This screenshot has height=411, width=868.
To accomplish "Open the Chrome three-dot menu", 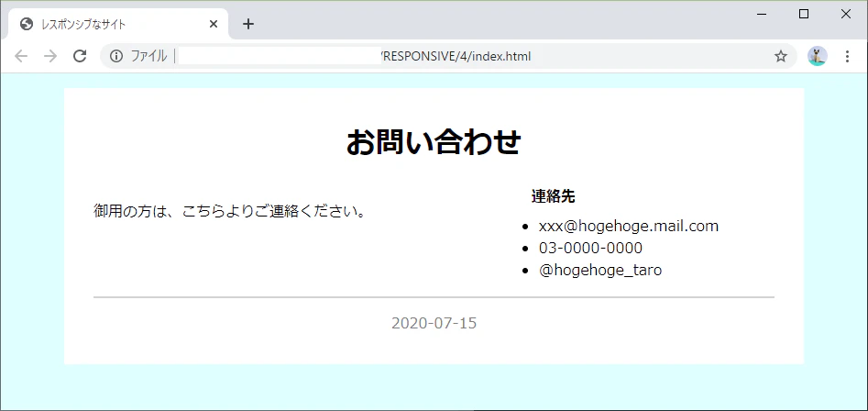I will pos(847,56).
